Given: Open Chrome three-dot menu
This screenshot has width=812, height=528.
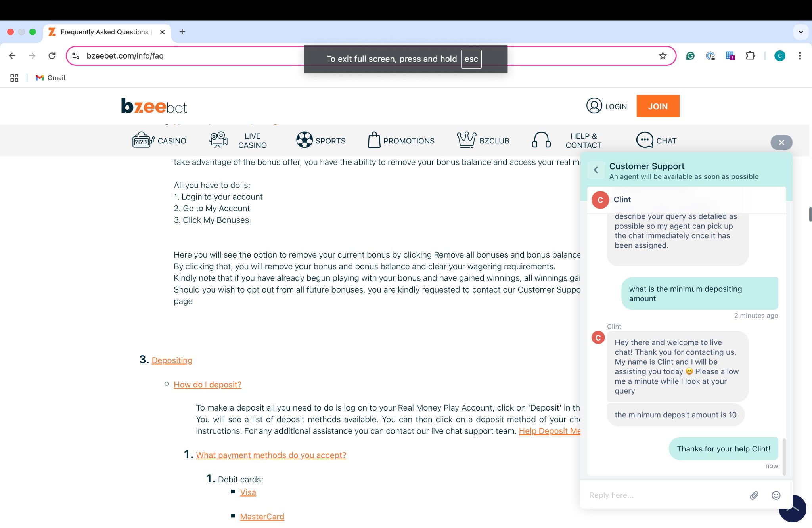Looking at the screenshot, I should (800, 56).
